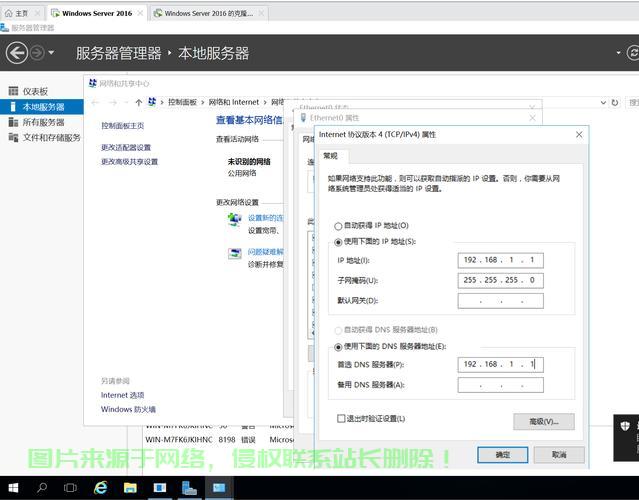Click the taskbar search magnifier icon
Image resolution: width=639 pixels, height=500 pixels.
click(x=42, y=488)
